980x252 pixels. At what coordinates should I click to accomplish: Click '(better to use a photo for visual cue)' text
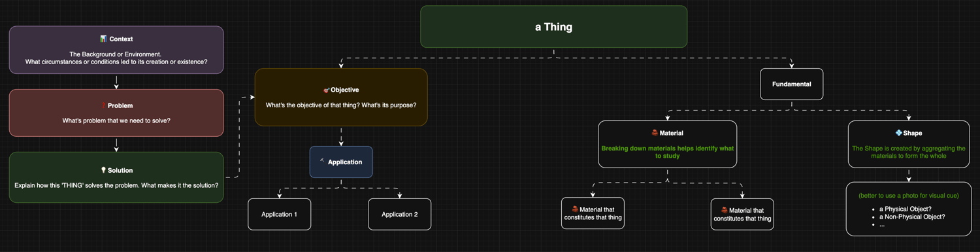(909, 196)
